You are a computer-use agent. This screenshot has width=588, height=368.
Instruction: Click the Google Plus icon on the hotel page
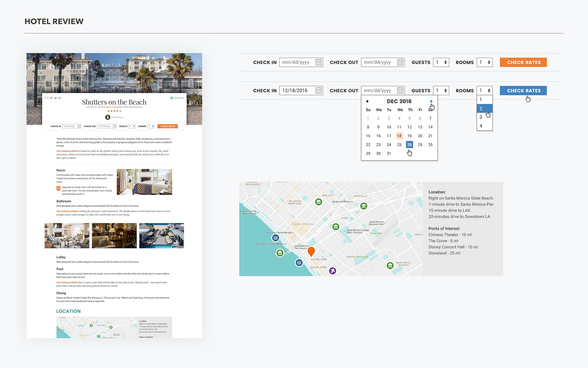coord(60,98)
